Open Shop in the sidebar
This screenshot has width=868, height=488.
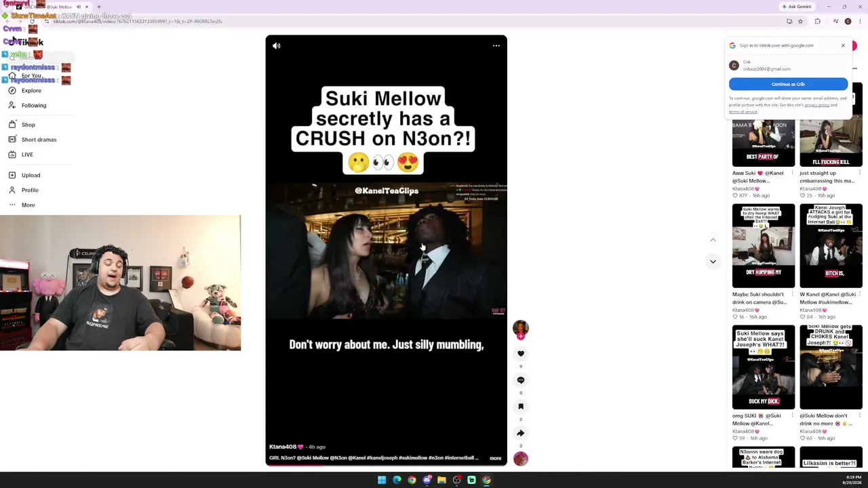click(x=28, y=125)
